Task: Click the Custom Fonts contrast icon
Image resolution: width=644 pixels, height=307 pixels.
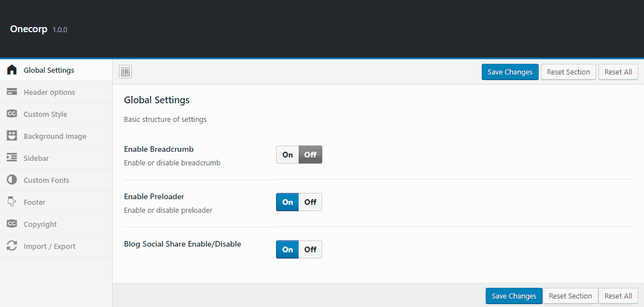Action: 12,180
